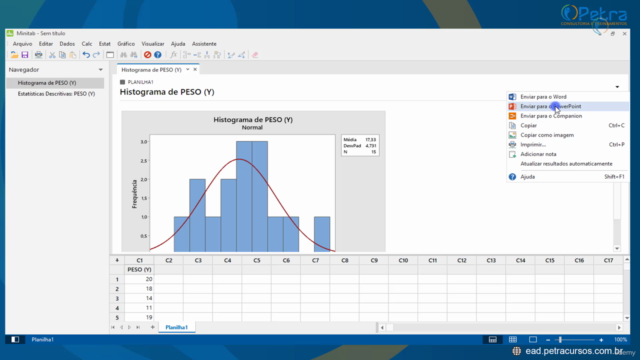Open the Navegador dropdown arrow

pos(100,70)
